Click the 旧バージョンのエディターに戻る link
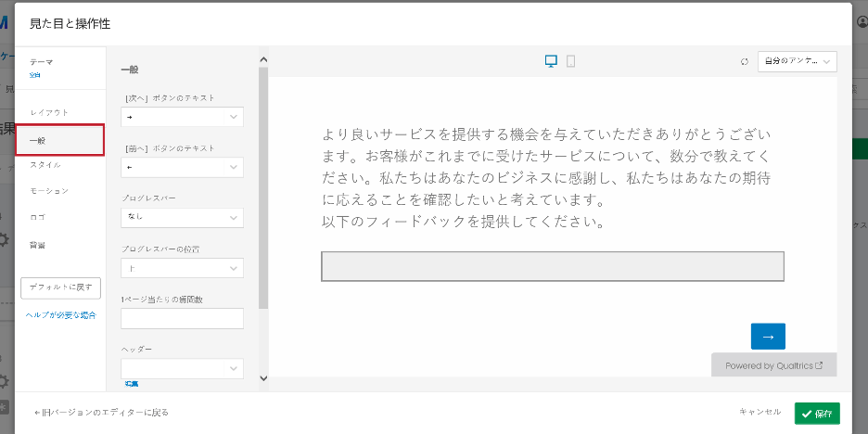 [101, 413]
